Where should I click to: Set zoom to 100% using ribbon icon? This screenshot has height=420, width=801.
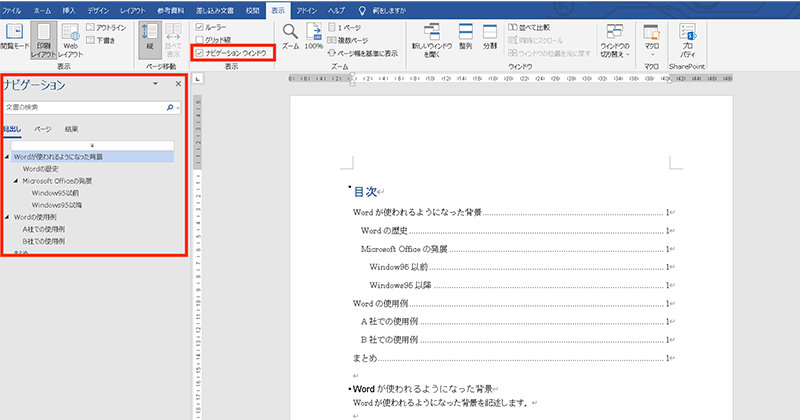(313, 36)
